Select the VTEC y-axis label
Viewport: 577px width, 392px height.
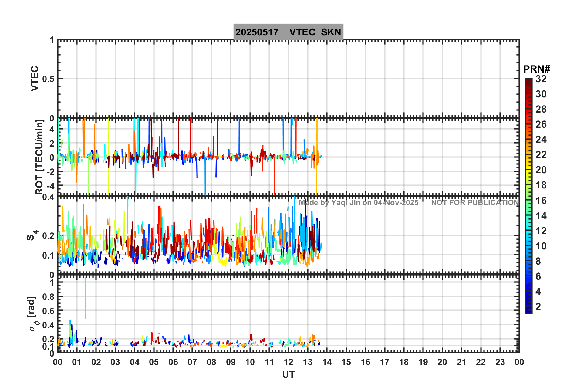pyautogui.click(x=35, y=78)
